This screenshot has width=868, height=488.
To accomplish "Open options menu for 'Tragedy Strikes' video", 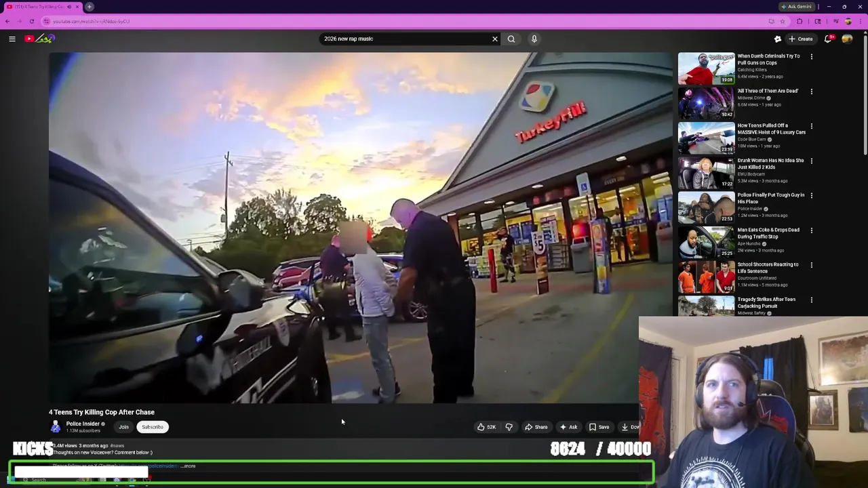I will point(811,300).
